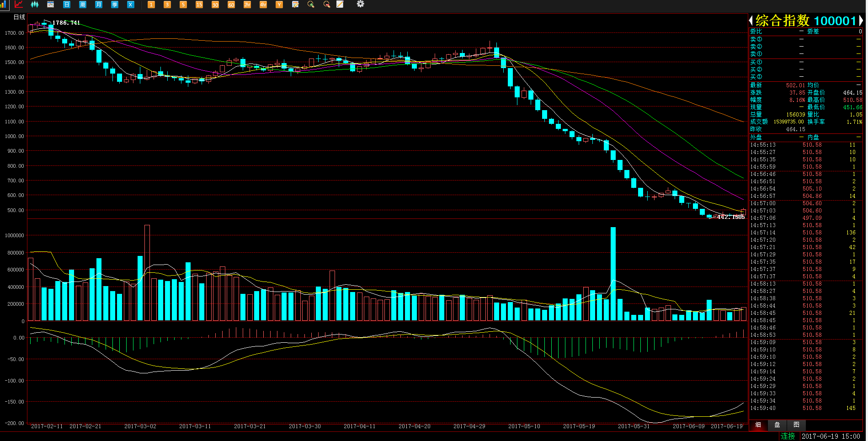868x441 pixels.
Task: Switch to candlestick K-line chart view
Action: tap(35, 5)
